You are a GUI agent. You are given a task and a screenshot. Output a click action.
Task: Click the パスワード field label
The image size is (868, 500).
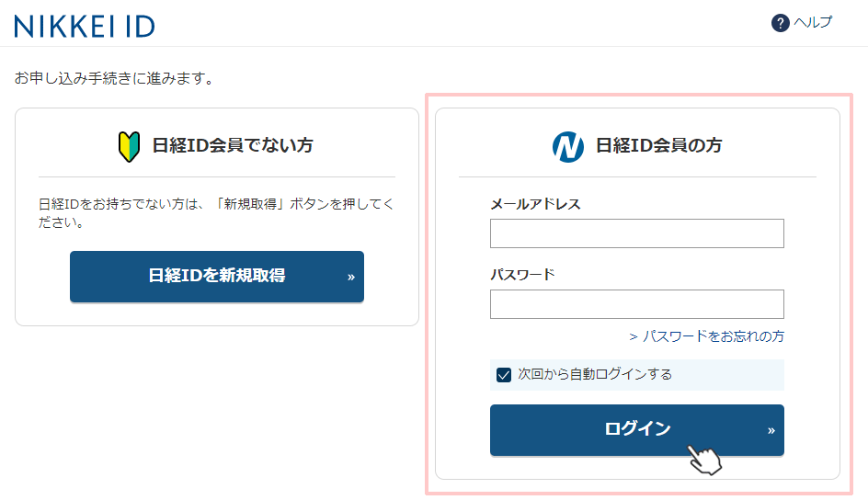522,274
